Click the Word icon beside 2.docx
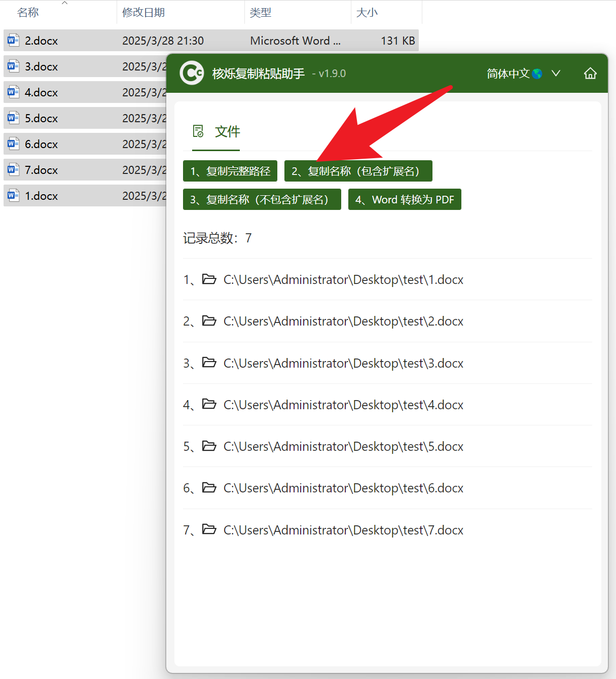Image resolution: width=616 pixels, height=679 pixels. (x=14, y=41)
